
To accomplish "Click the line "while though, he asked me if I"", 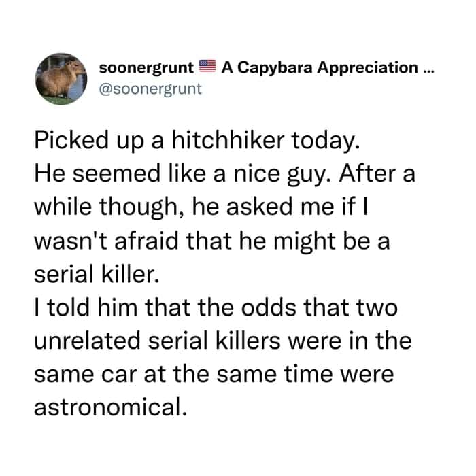I will click(201, 207).
